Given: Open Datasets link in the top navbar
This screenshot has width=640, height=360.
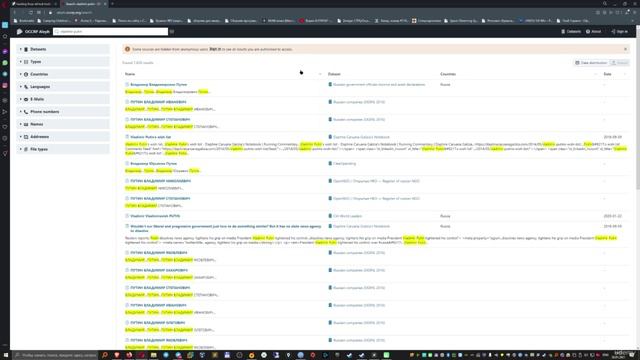Looking at the screenshot, I should pos(571,31).
